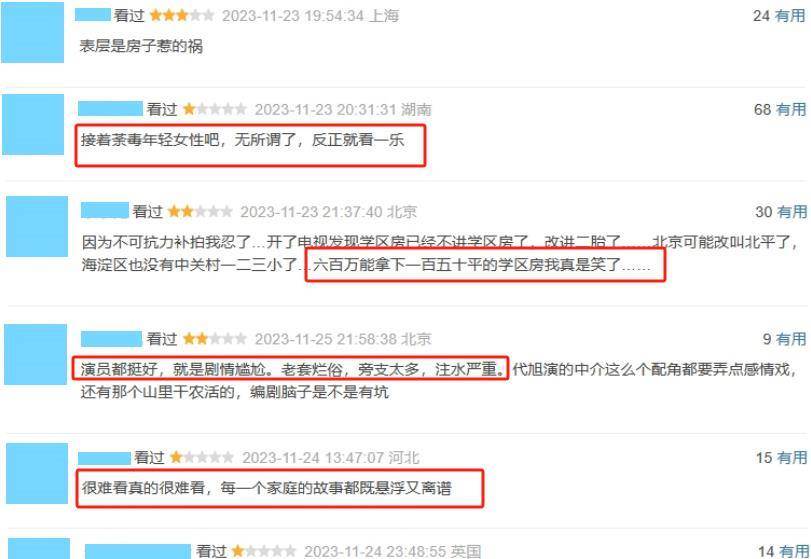
Task: Open avatar of the Hunan reviewer
Action: 33,124
